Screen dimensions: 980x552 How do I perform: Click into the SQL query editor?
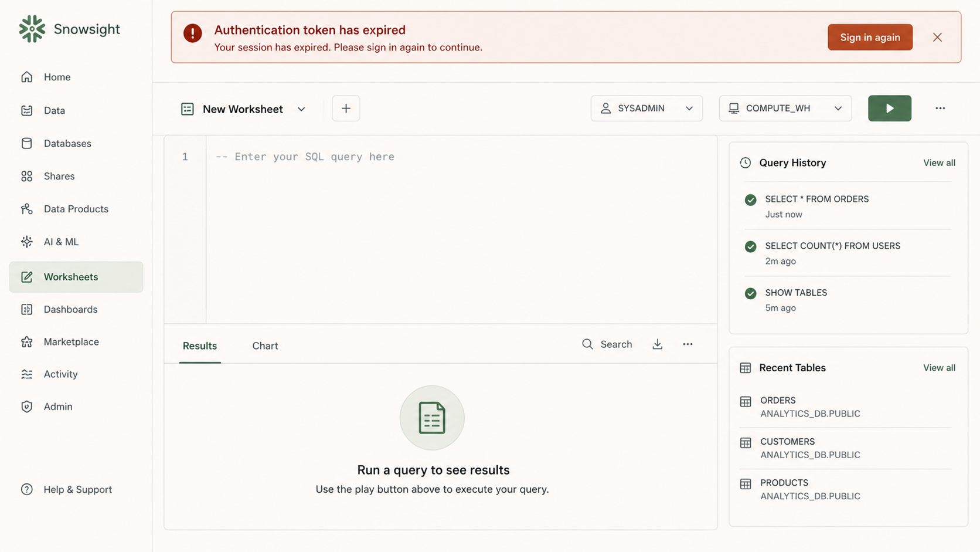click(461, 230)
